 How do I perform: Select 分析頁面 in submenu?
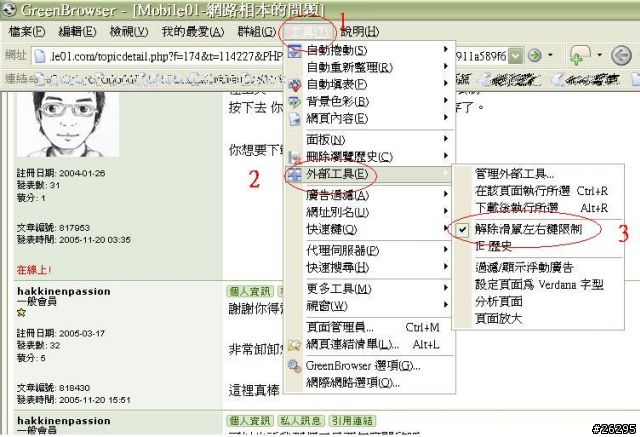538,302
